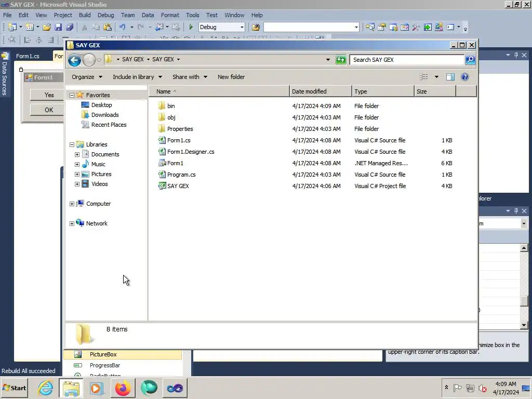Open Share with dropdown
Viewport: 532px width, 399px height.
click(x=190, y=77)
